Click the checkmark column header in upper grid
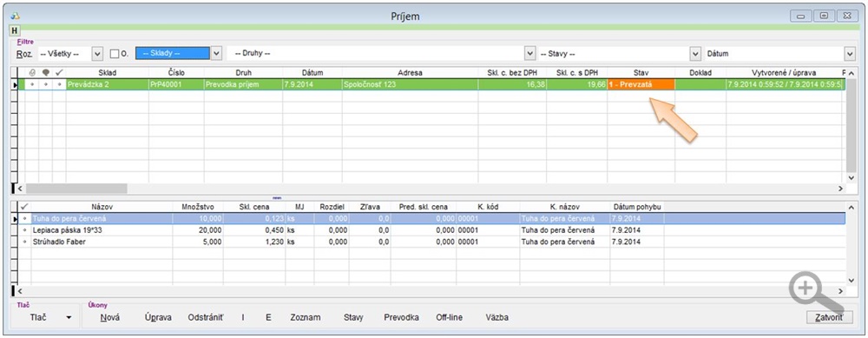Screen dimensions: 868x338 pyautogui.click(x=59, y=73)
